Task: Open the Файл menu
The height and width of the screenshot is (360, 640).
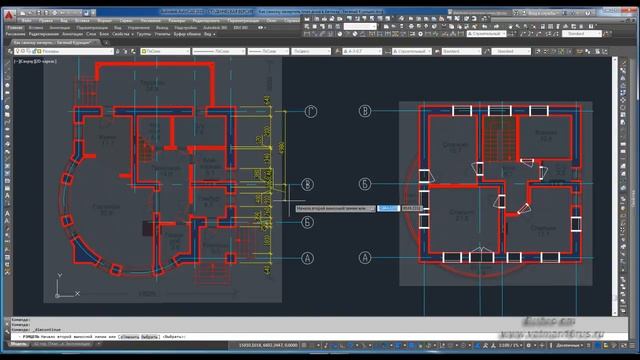Action: [x=27, y=20]
